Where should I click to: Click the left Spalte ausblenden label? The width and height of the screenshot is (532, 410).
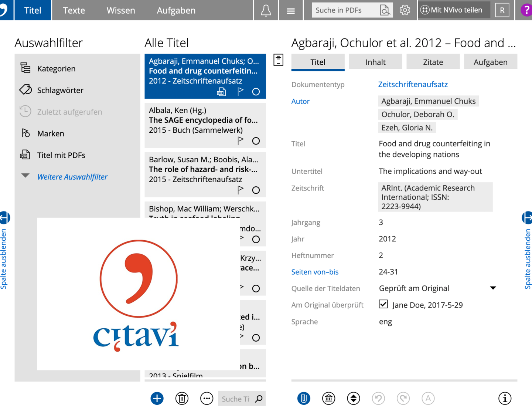pos(4,259)
